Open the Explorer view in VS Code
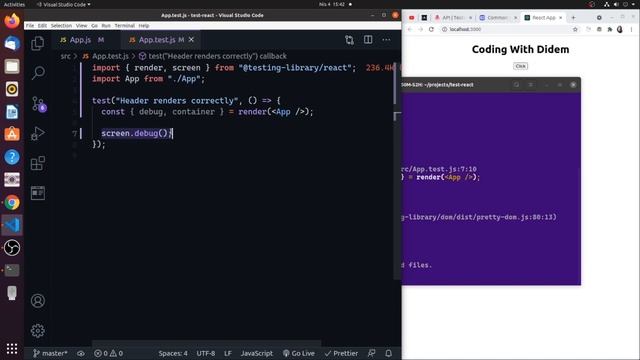Viewport: 640px width, 360px height. tap(38, 43)
